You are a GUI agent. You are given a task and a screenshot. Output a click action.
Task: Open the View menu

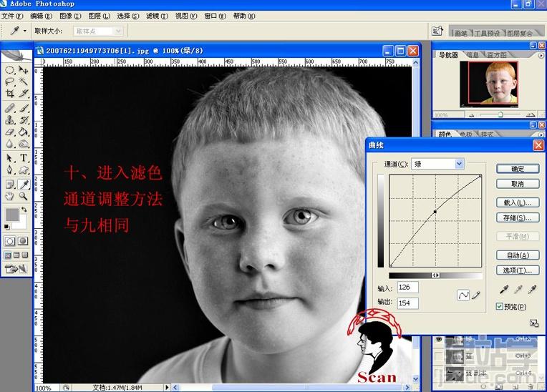(x=186, y=16)
